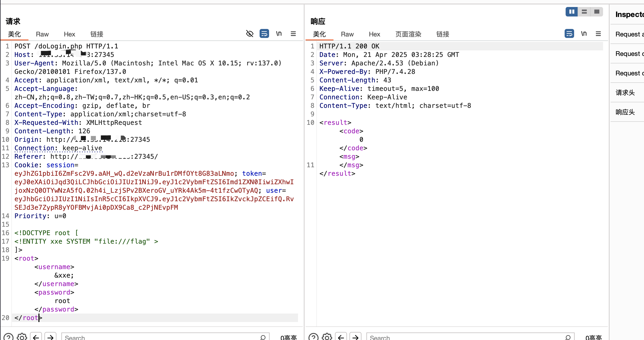This screenshot has height=340, width=644.
Task: Toggle \n newline display in request panel
Action: 279,33
